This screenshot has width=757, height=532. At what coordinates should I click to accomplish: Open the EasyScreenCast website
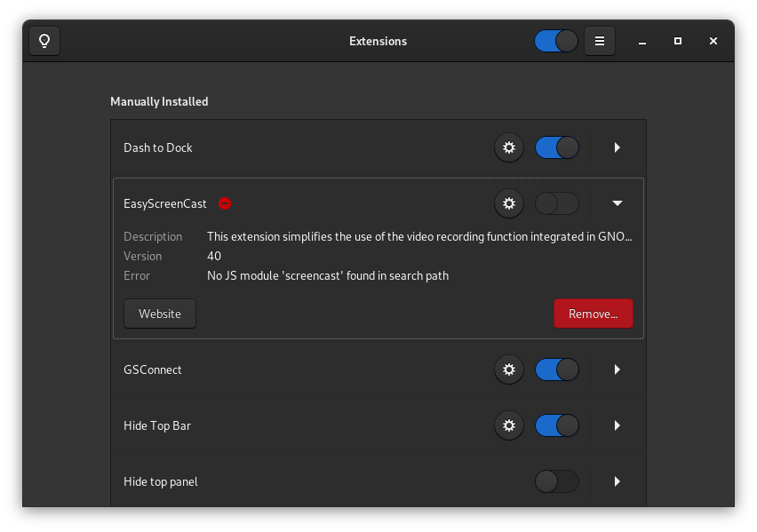click(159, 314)
